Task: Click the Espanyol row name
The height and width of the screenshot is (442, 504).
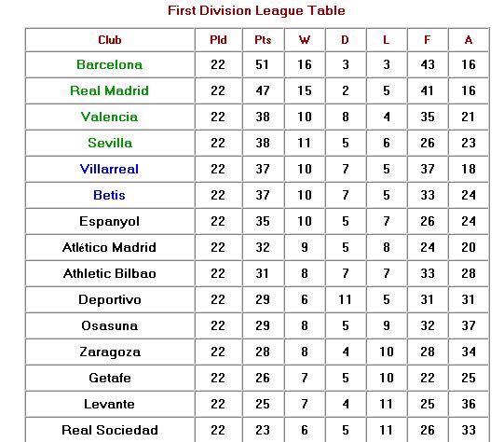Action: pos(110,221)
